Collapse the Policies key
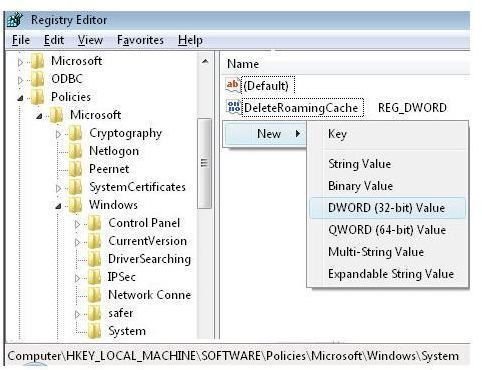 click(x=21, y=98)
